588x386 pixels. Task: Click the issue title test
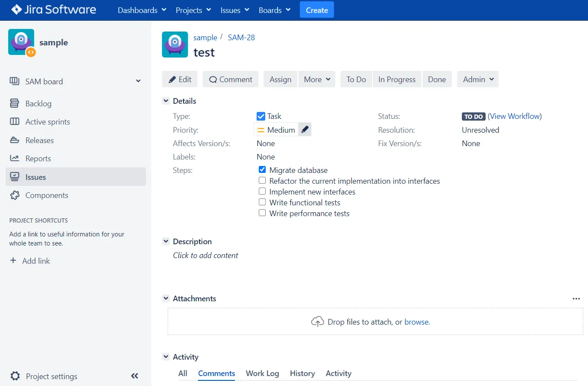click(x=204, y=52)
